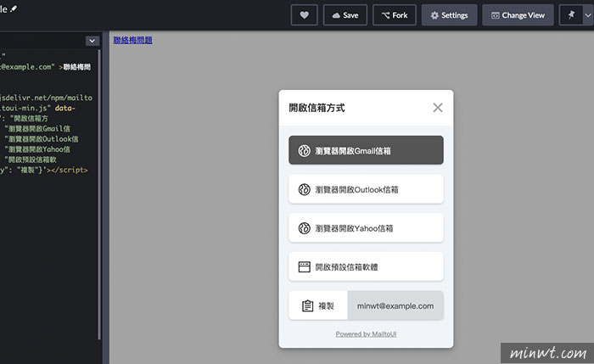Click window icon on default mail option
The width and height of the screenshot is (594, 364).
(x=304, y=267)
